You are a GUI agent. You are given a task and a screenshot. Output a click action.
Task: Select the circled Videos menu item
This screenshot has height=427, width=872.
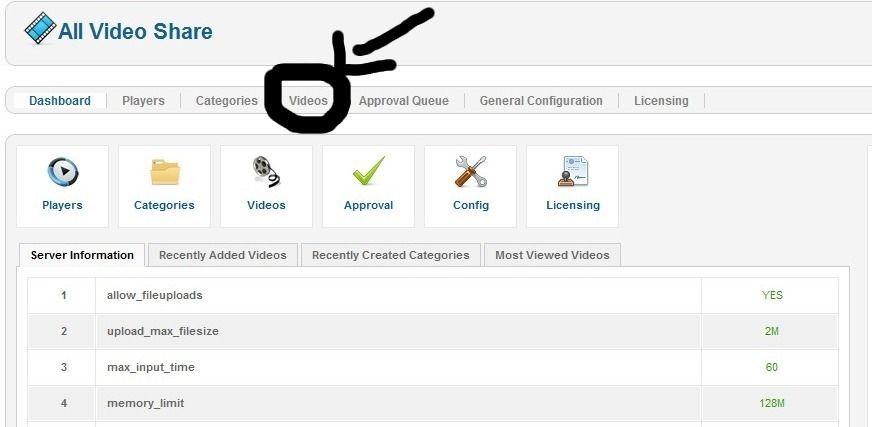[308, 101]
